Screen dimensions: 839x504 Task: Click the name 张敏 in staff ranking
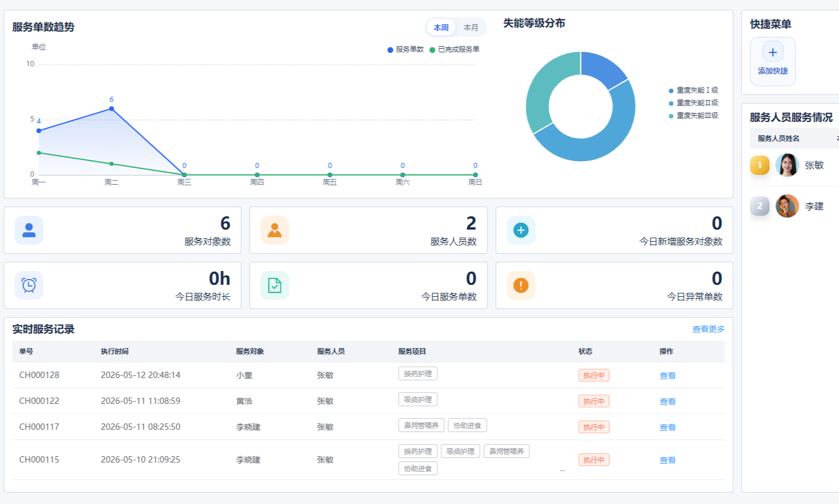click(814, 166)
